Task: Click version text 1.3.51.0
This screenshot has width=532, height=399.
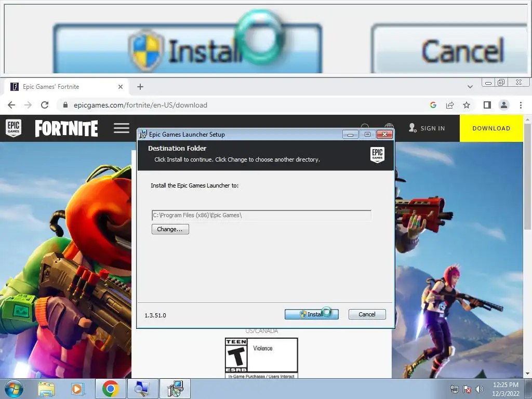Action: point(155,315)
